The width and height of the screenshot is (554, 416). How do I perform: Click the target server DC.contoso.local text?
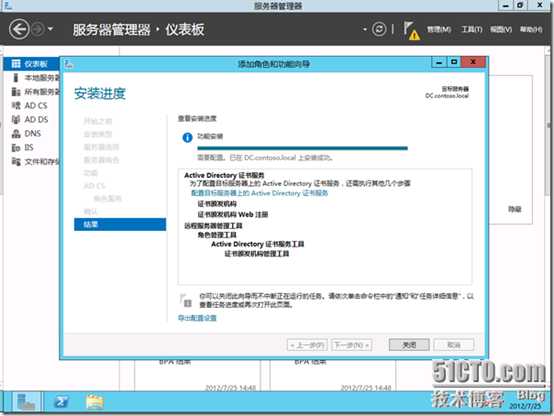click(447, 96)
